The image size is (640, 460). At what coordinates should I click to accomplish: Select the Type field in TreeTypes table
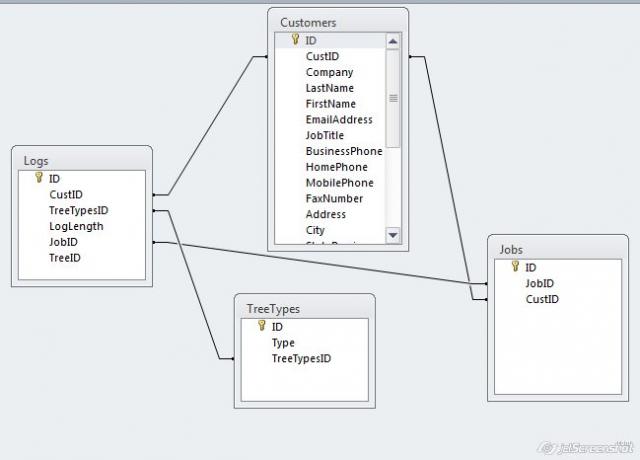point(305,343)
